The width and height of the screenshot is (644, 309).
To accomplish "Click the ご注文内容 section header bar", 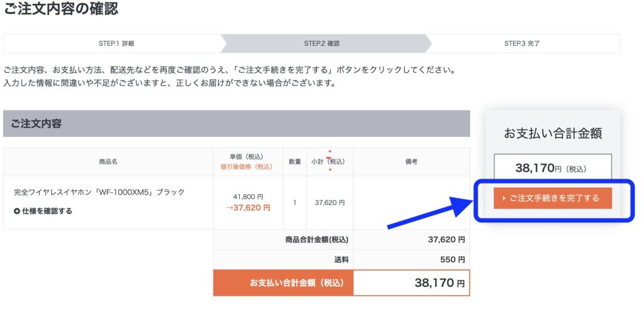I will pyautogui.click(x=236, y=124).
